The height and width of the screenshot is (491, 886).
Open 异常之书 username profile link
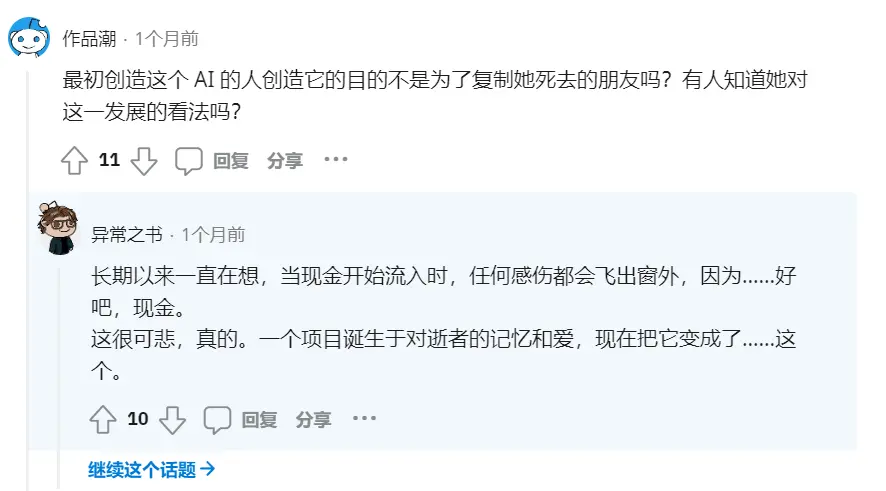[126, 235]
